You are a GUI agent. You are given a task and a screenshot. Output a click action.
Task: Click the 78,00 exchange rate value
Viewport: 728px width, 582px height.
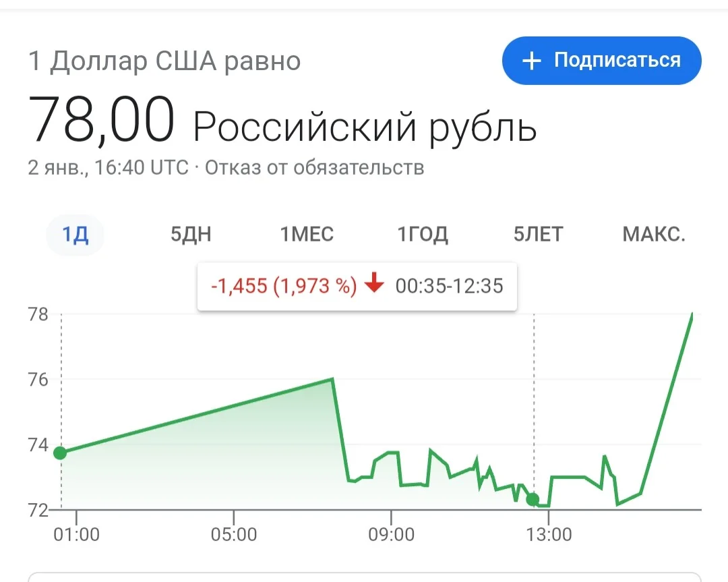point(101,120)
